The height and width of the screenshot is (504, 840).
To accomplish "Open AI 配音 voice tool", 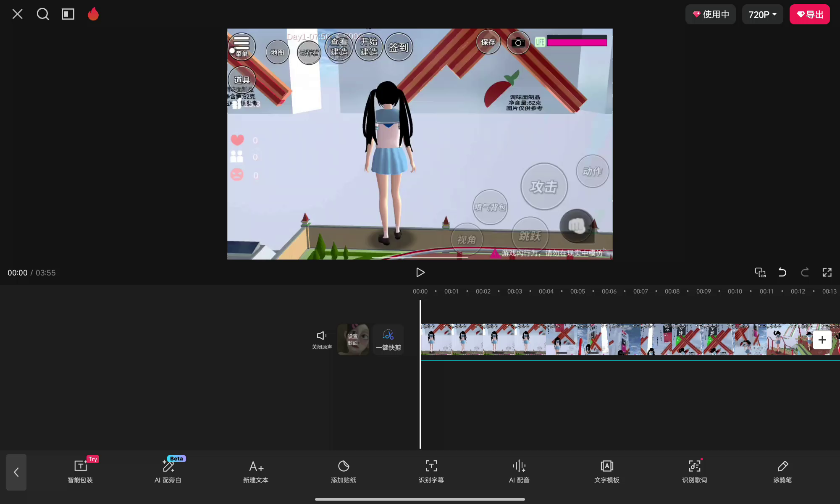I will point(519,471).
